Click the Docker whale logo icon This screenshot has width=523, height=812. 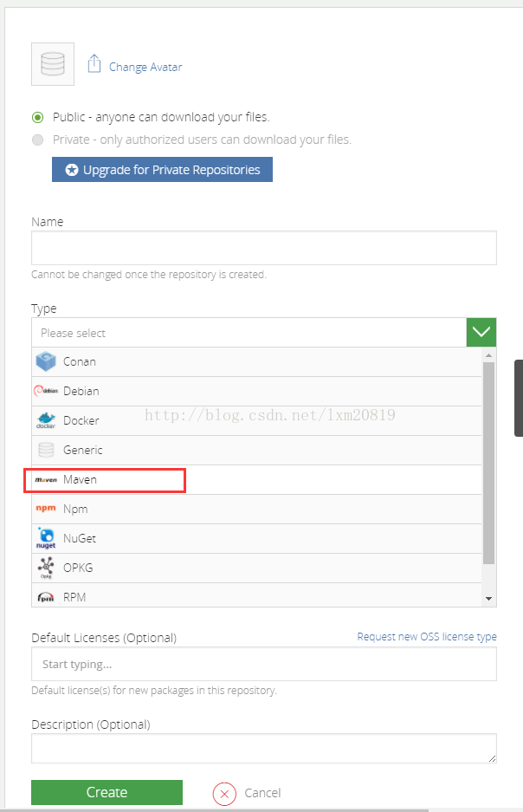(x=46, y=420)
